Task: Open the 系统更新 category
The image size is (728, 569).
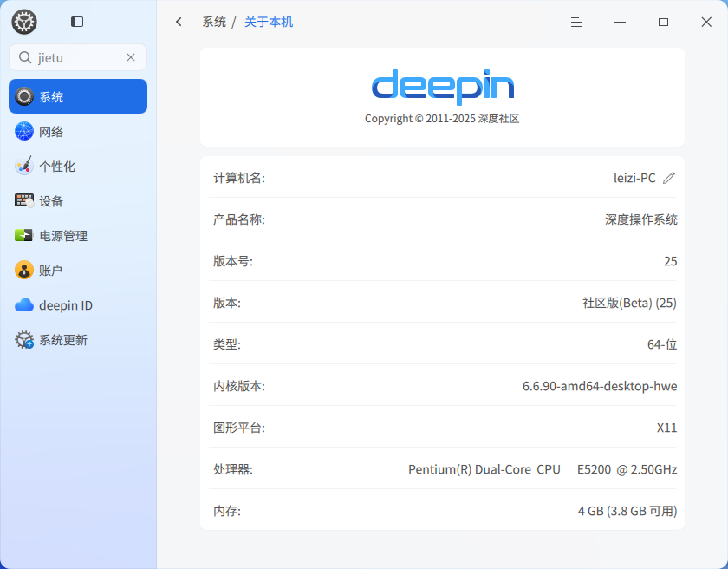Action: [x=78, y=340]
